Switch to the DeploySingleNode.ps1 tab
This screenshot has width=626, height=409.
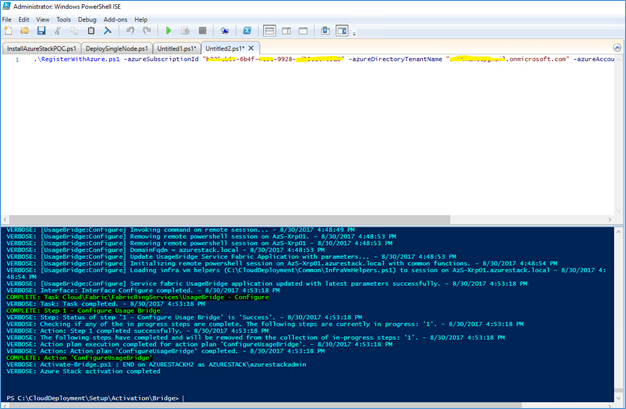[117, 48]
